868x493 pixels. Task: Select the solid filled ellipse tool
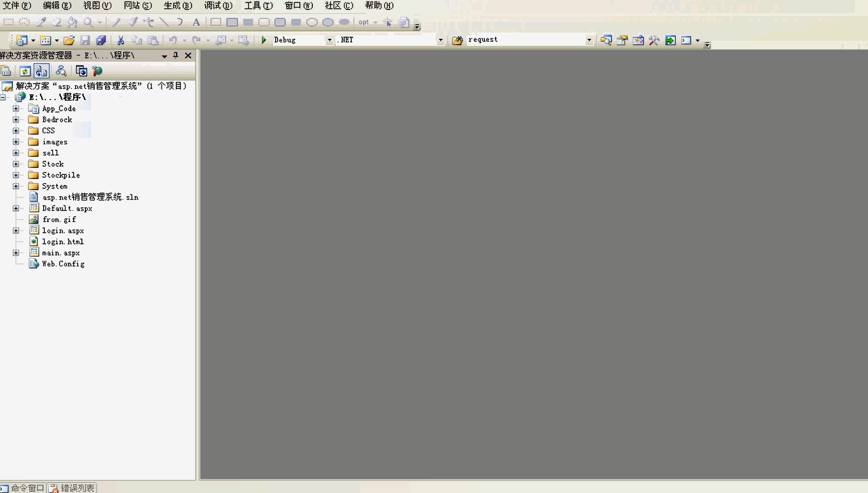point(344,22)
